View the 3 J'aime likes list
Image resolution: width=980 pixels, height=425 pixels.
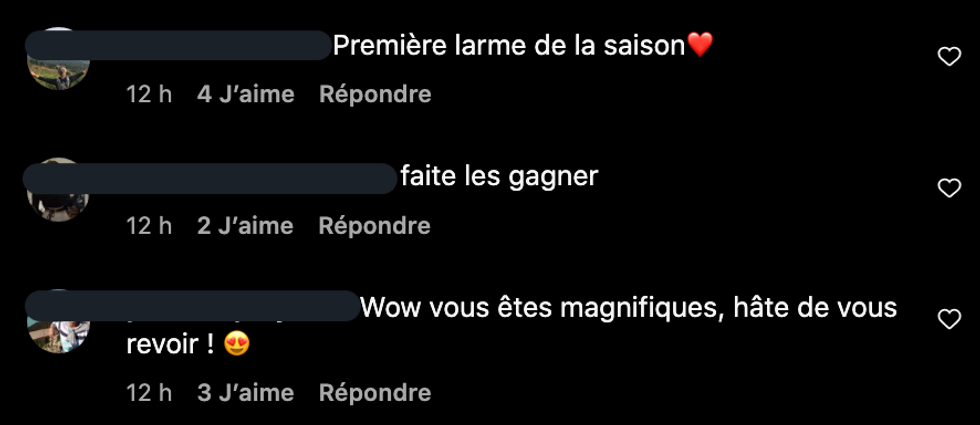pos(246,392)
